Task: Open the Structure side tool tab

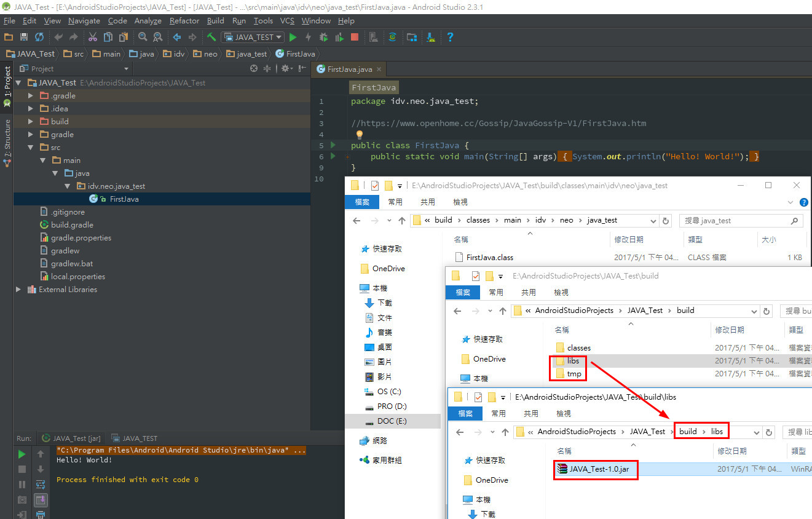Action: pos(7,143)
